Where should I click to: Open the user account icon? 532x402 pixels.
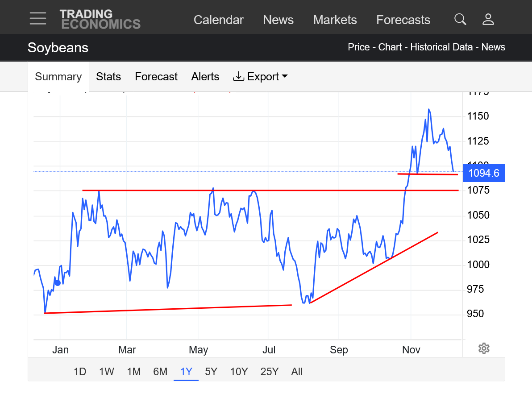pos(488,19)
